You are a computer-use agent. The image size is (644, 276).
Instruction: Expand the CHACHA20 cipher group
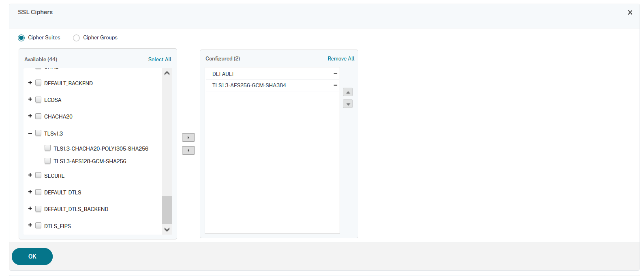(30, 116)
